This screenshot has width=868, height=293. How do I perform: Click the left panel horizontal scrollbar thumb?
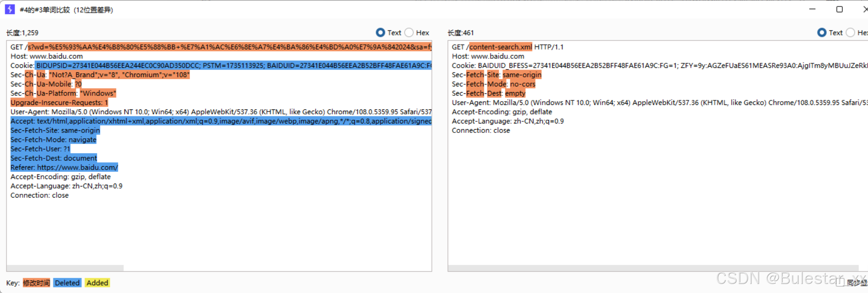[65, 268]
